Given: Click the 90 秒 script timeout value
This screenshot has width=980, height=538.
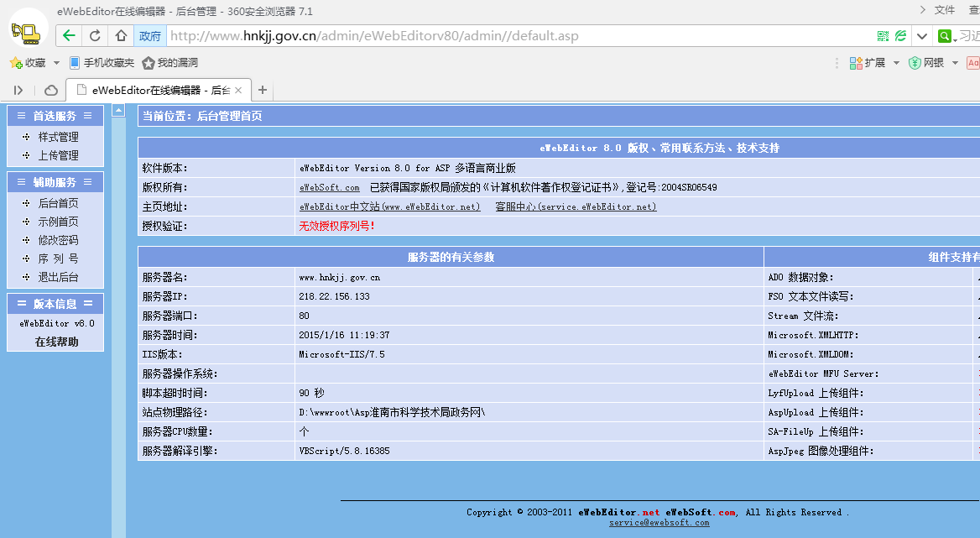Looking at the screenshot, I should [311, 393].
